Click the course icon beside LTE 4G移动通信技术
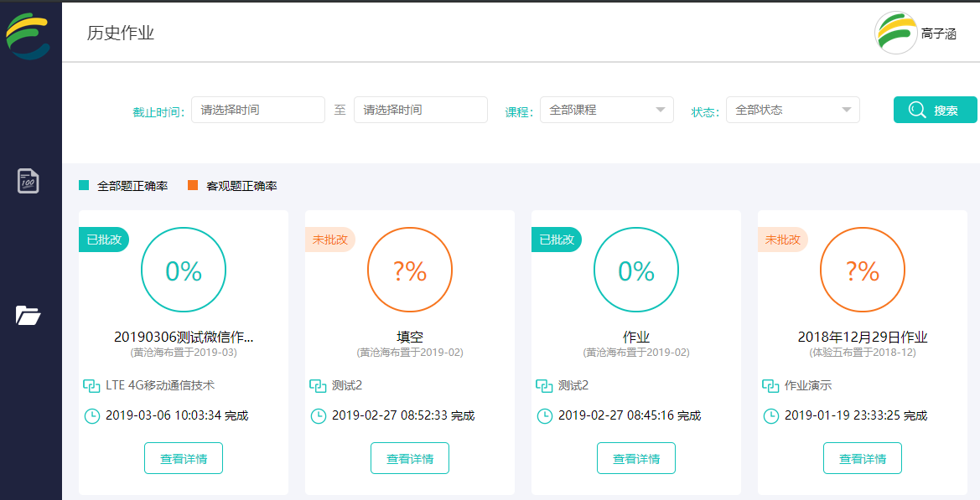This screenshot has height=500, width=980. (x=91, y=386)
